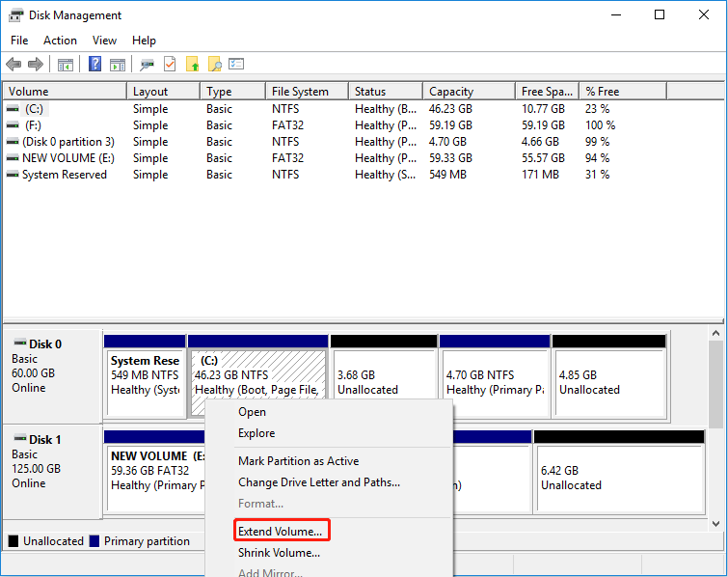The width and height of the screenshot is (728, 577).
Task: Sort by the Volume column header
Action: [65, 92]
